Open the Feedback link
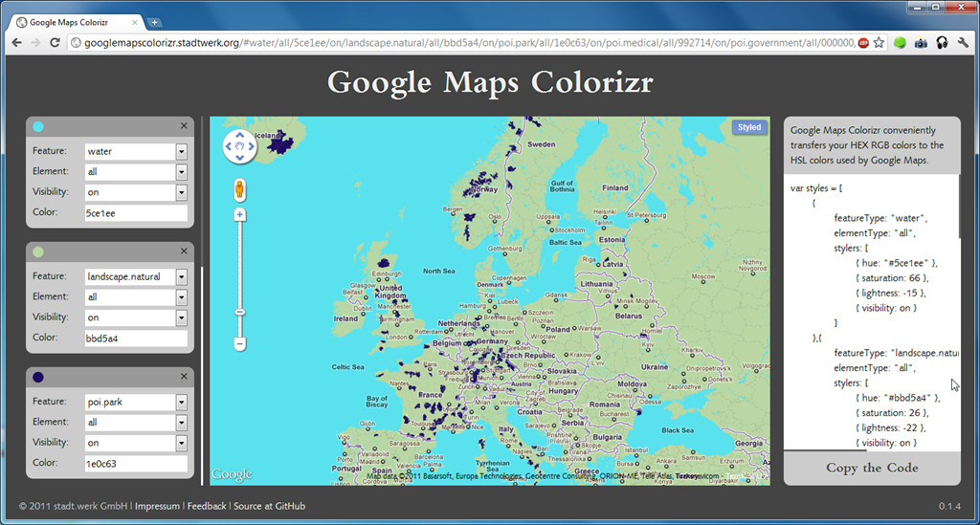Viewport: 980px width, 525px height. point(207,506)
